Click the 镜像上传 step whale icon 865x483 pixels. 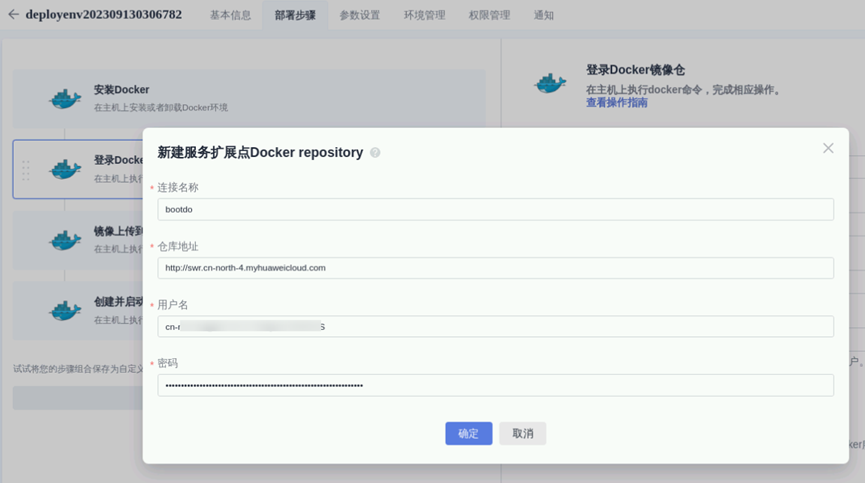[x=65, y=240]
